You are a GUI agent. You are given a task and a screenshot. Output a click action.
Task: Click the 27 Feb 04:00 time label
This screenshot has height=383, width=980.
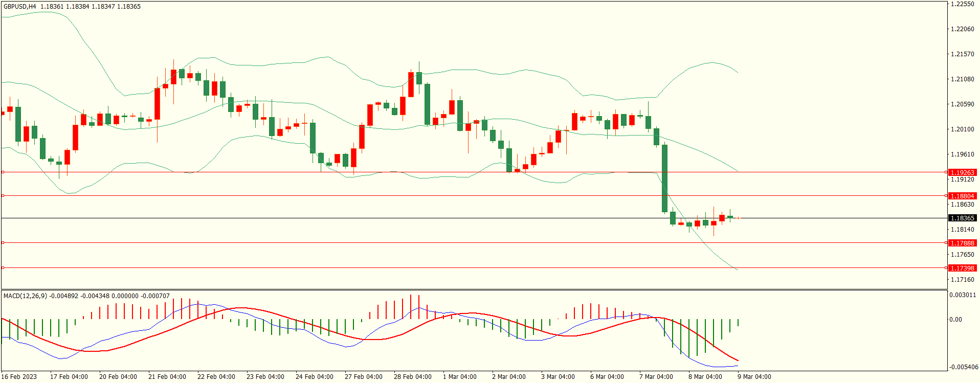click(x=364, y=377)
